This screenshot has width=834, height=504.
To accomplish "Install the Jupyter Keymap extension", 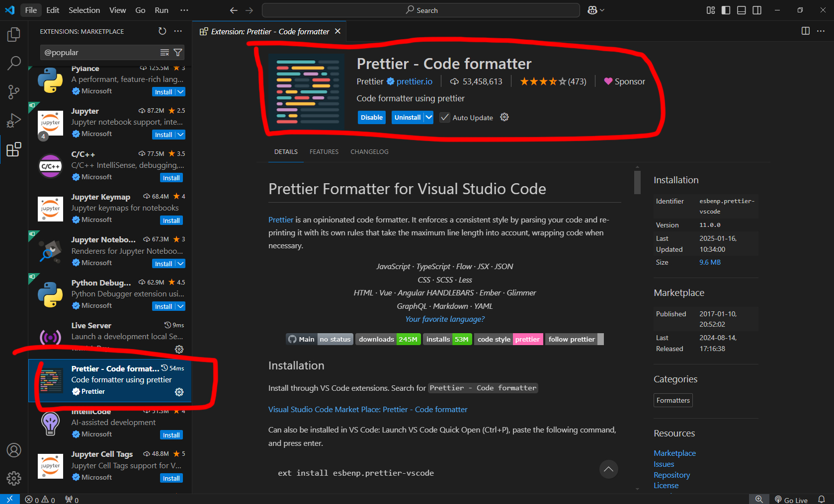I will point(171,220).
